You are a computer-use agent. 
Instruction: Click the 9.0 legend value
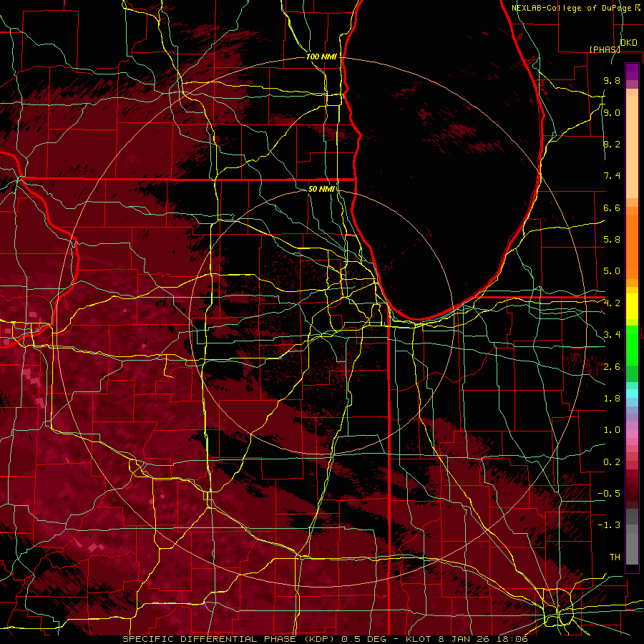point(612,112)
